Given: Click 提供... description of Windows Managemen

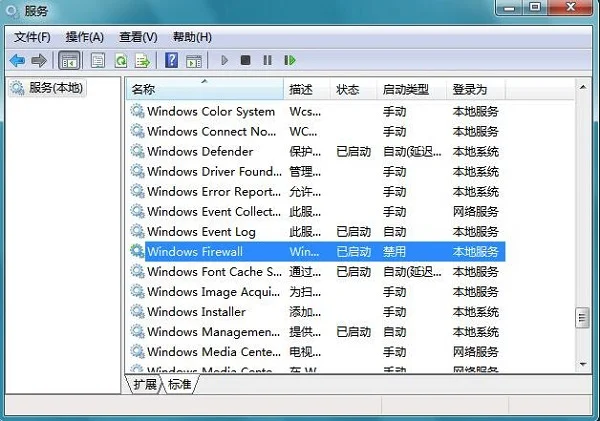Looking at the screenshot, I should point(305,331).
